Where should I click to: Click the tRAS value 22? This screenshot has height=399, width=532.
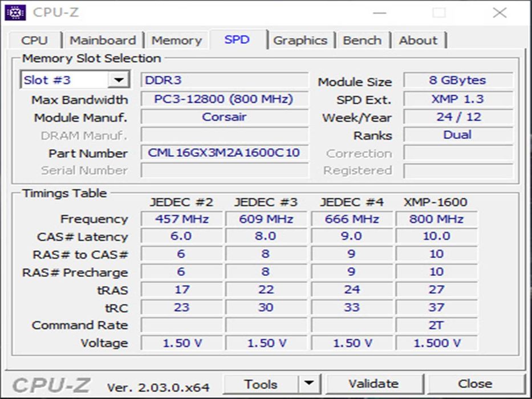pos(266,290)
